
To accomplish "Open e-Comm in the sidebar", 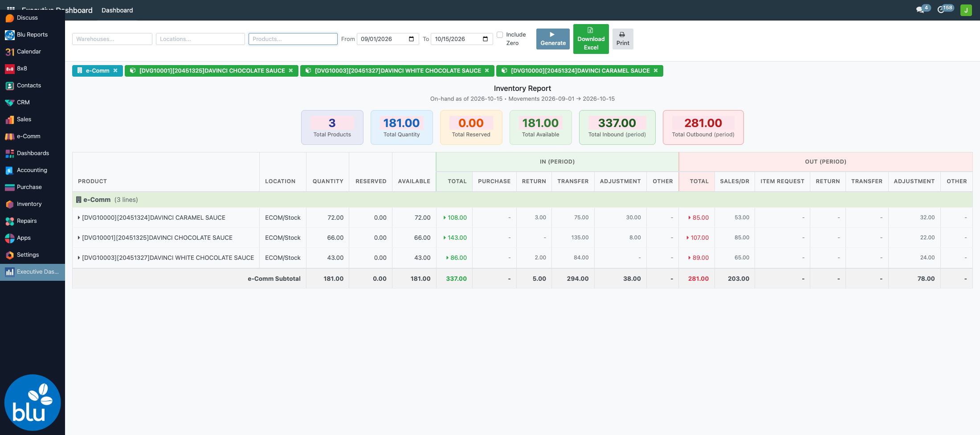I will 32,136.
